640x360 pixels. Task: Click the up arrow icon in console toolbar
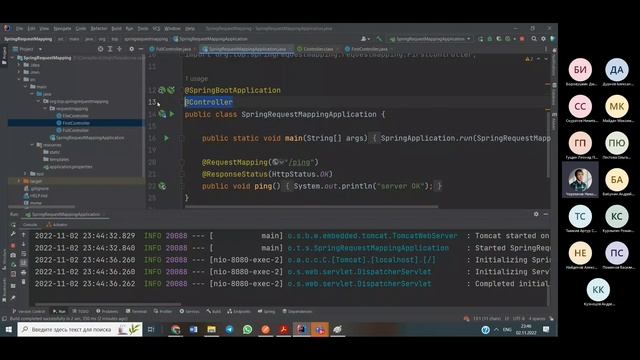23,235
